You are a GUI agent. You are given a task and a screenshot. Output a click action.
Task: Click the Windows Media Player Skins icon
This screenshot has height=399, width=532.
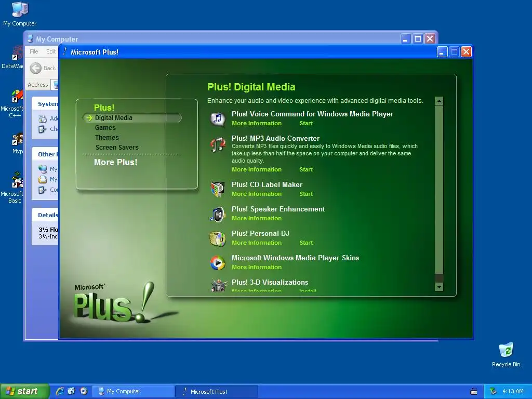point(218,263)
